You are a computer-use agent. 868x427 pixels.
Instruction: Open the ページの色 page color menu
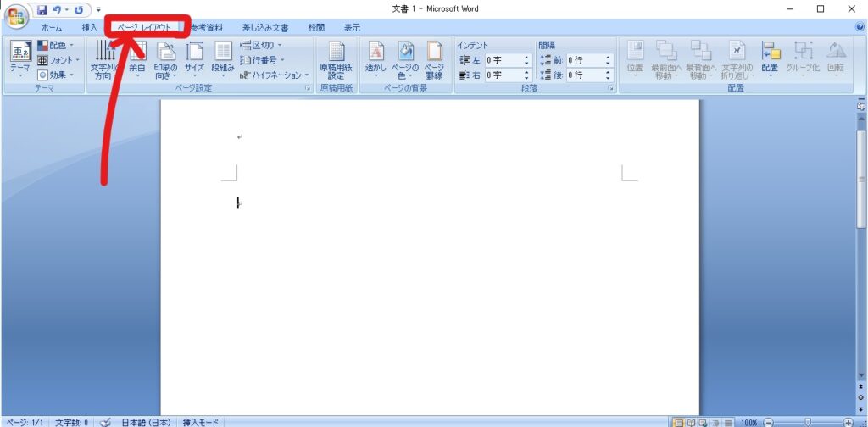click(405, 60)
